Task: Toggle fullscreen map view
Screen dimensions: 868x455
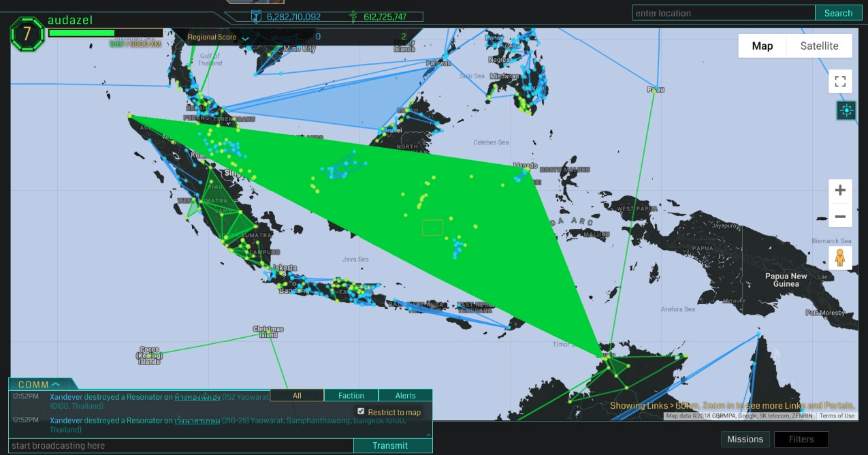Action: point(840,82)
